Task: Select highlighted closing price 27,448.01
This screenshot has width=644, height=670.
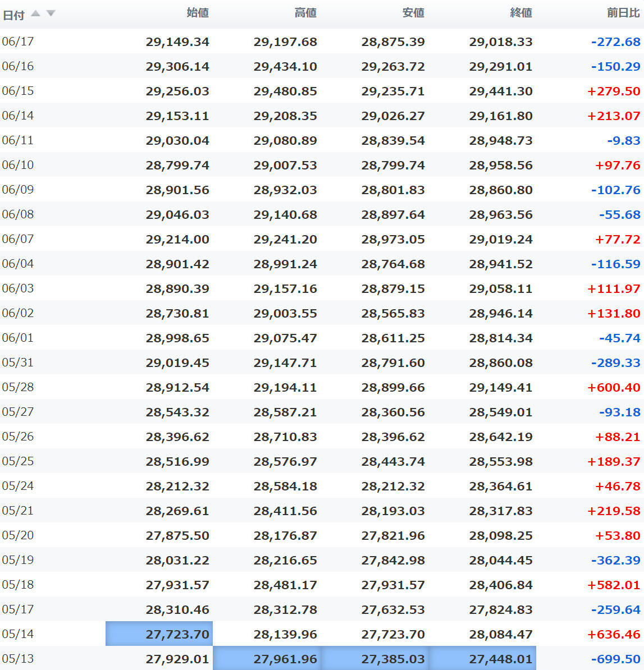Action: click(482, 658)
